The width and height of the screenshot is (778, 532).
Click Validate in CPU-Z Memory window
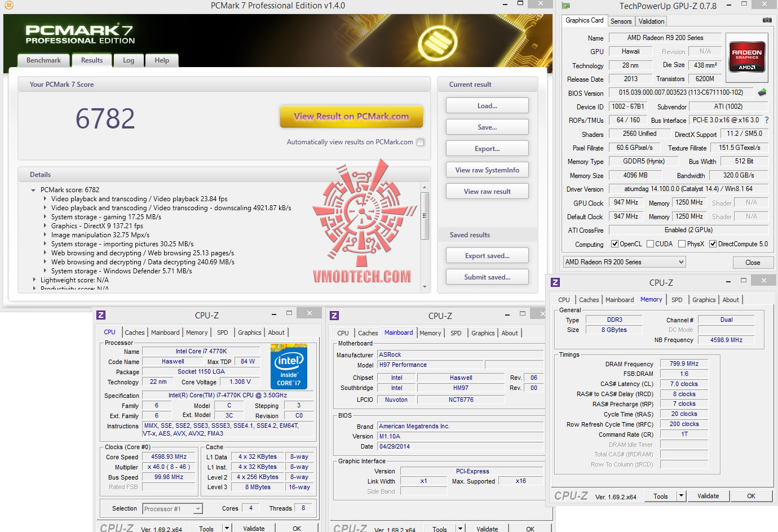708,496
